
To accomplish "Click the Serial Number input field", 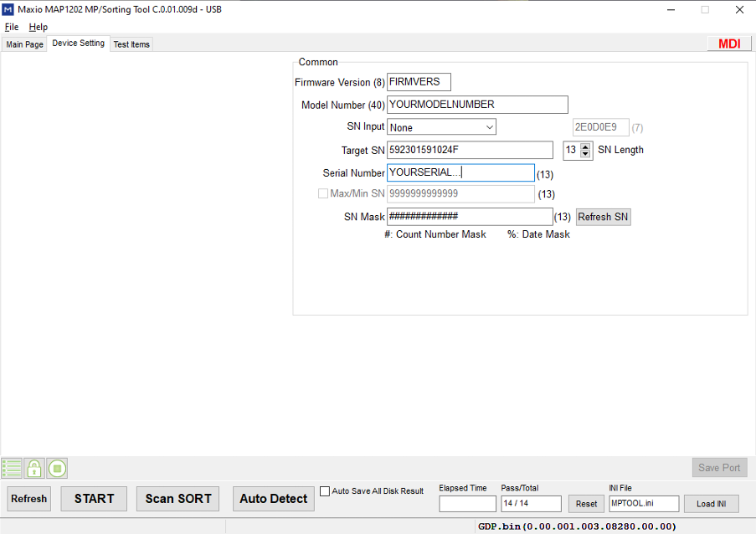I will coord(460,172).
